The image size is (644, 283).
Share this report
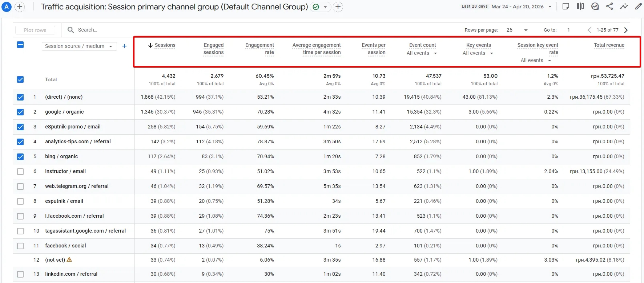[x=609, y=6]
